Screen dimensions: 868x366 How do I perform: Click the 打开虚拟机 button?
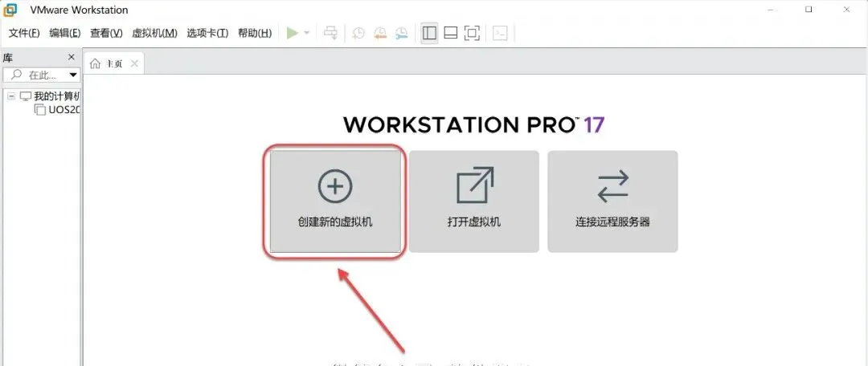(x=474, y=201)
